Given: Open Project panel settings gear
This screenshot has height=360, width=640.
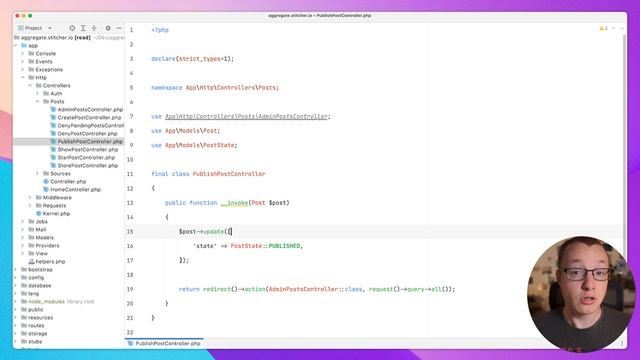Looking at the screenshot, I should [108, 28].
